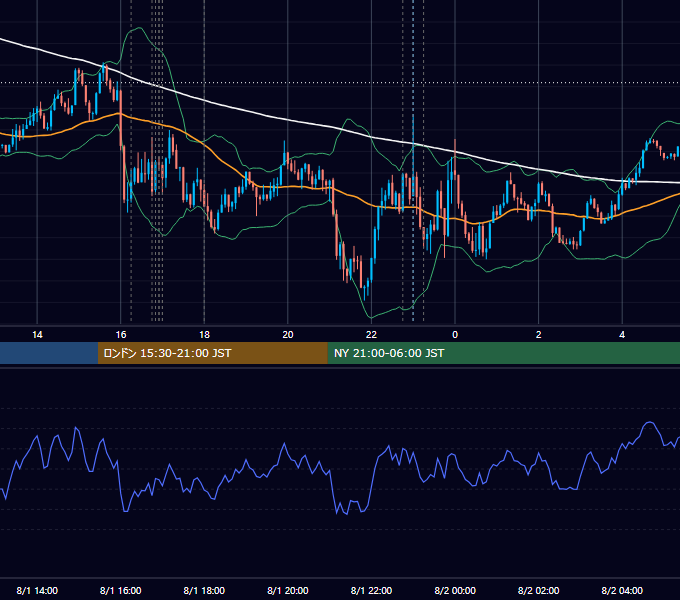
Task: Click the 22 hour axis label
Action: (371, 335)
